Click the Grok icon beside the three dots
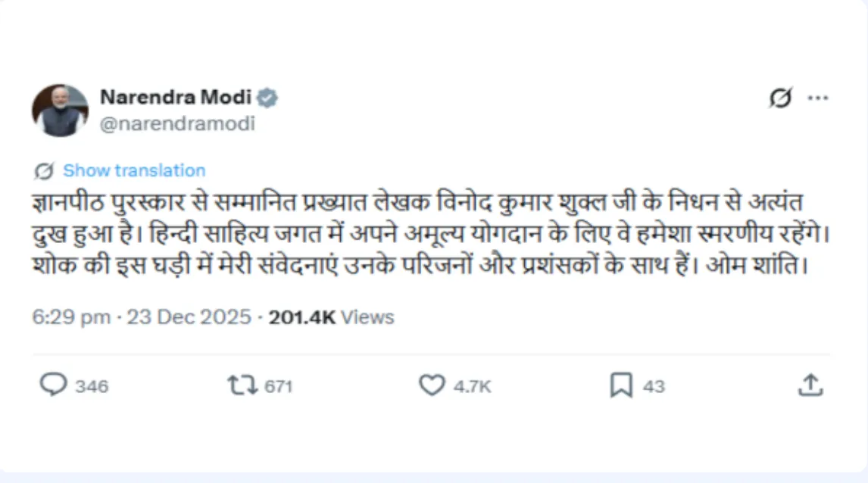Viewport: 868px width, 483px height. point(780,98)
